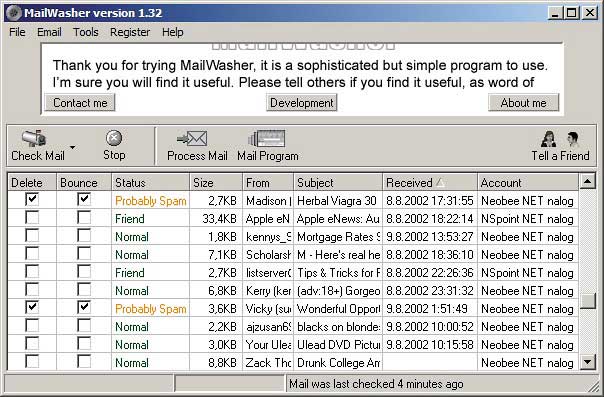The width and height of the screenshot is (604, 397).
Task: Uncheck Bounce for Vicky Wonderful Opport email
Action: point(84,307)
